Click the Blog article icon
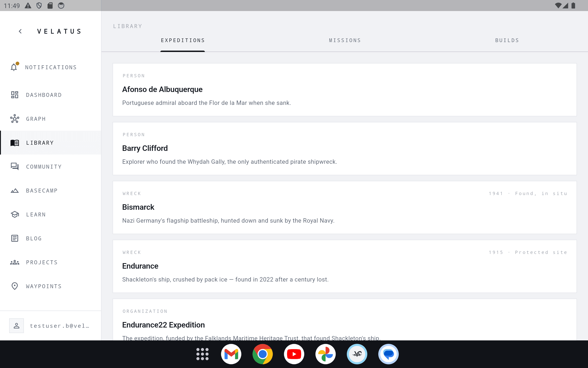Screen dimensions: 588x368 click(14, 238)
